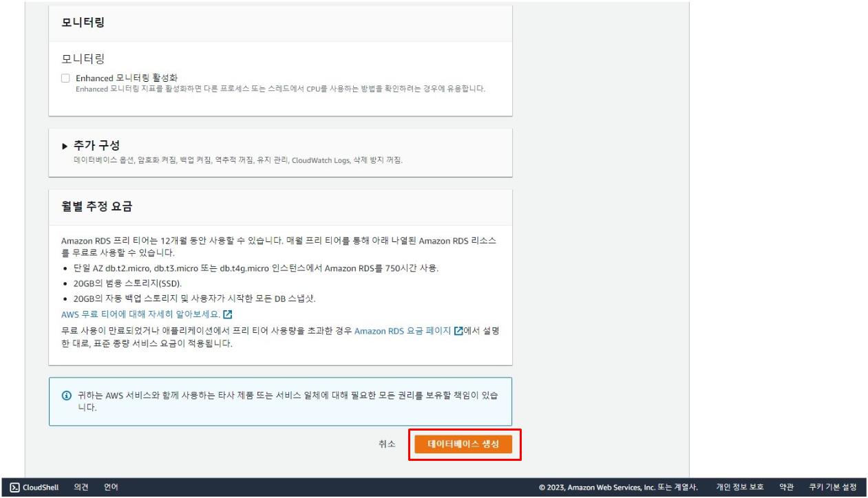The image size is (868, 498).
Task: Click the 750시간 사용 bullet text
Action: 255,268
